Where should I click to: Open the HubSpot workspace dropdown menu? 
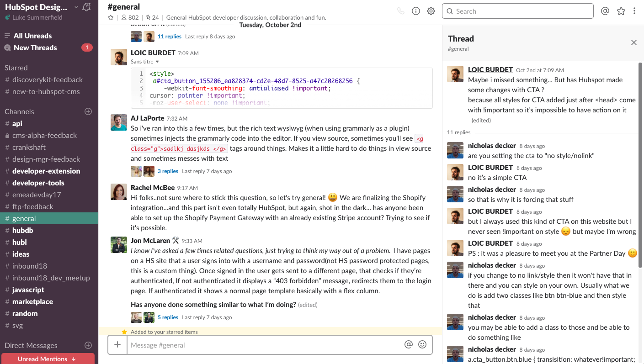pyautogui.click(x=41, y=7)
